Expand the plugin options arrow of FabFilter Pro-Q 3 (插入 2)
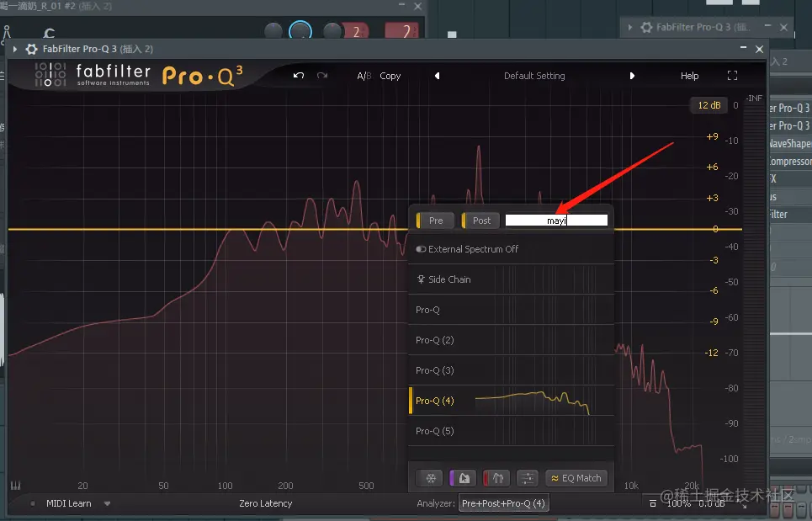812x521 pixels. [15, 49]
